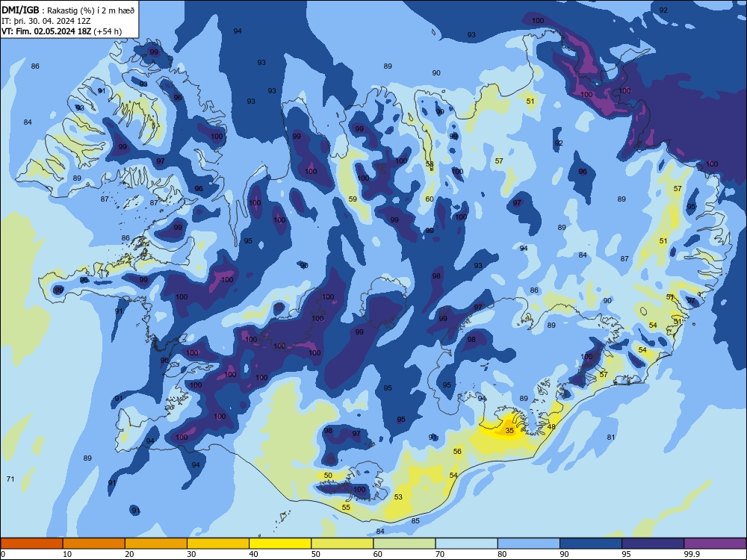Click the light orange 20–30 legend swatch

click(156, 544)
